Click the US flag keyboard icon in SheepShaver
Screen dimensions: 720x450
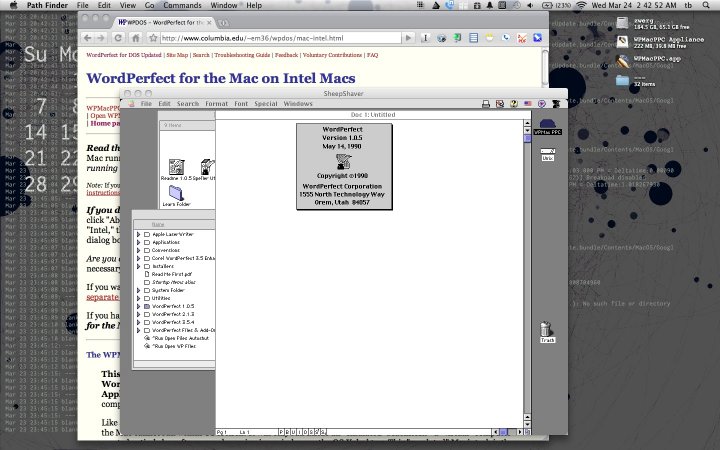pos(528,104)
